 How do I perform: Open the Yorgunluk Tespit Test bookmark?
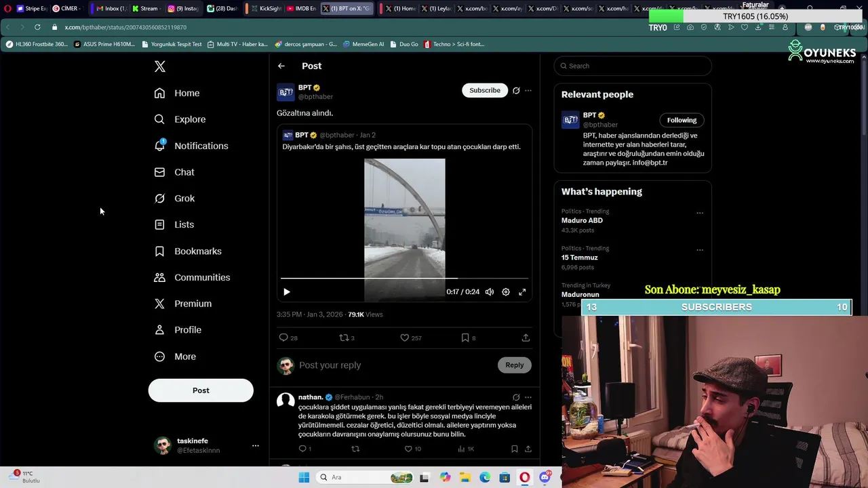coord(172,44)
